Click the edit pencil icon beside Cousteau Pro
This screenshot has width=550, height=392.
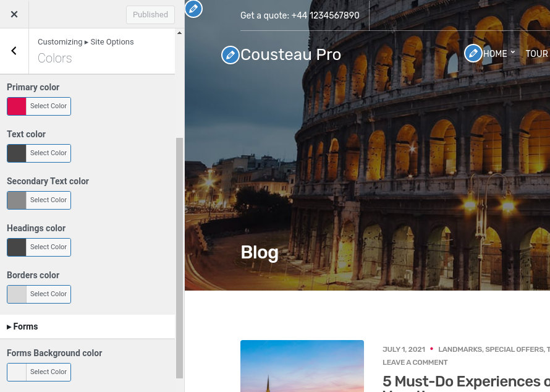tap(230, 55)
